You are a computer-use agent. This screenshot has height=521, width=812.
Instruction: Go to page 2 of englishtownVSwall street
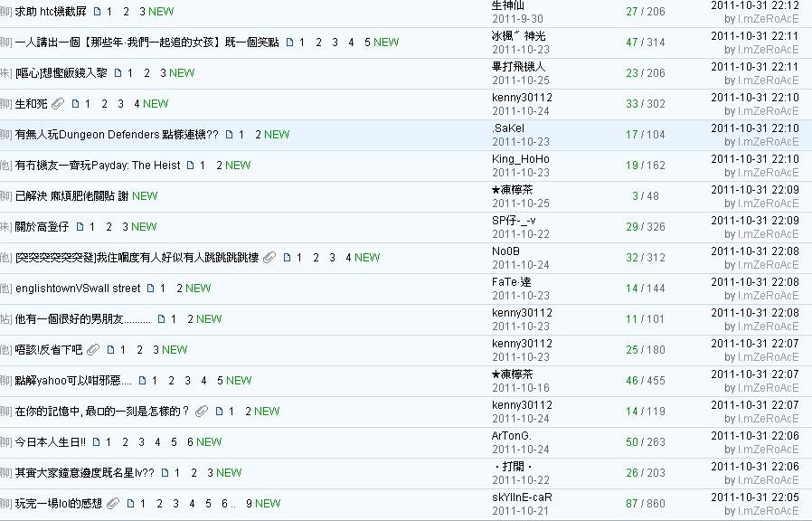(179, 289)
